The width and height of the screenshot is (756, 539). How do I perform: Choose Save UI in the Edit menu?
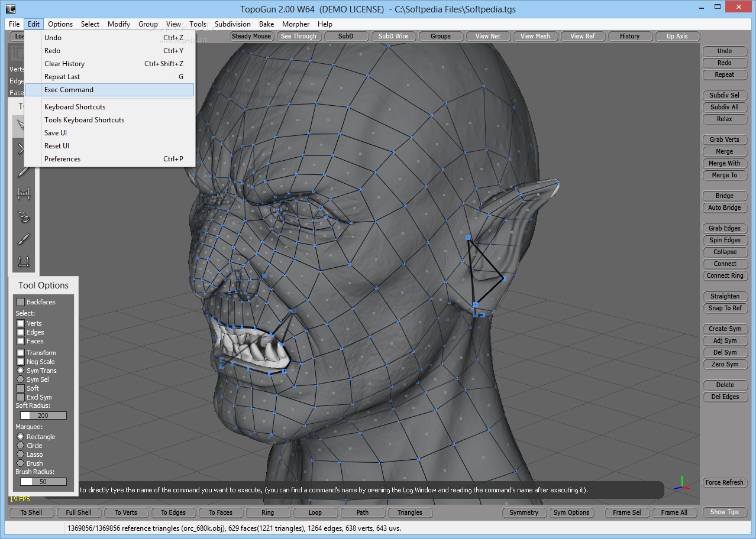[x=110, y=133]
